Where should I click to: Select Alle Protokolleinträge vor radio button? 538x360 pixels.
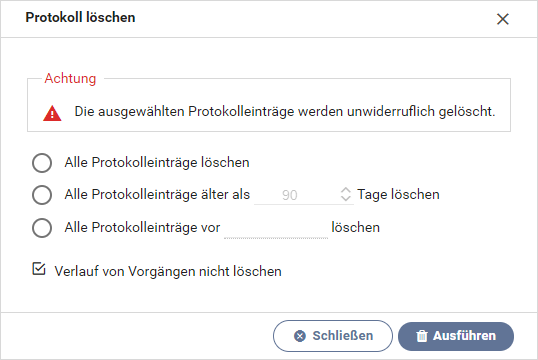[42, 228]
